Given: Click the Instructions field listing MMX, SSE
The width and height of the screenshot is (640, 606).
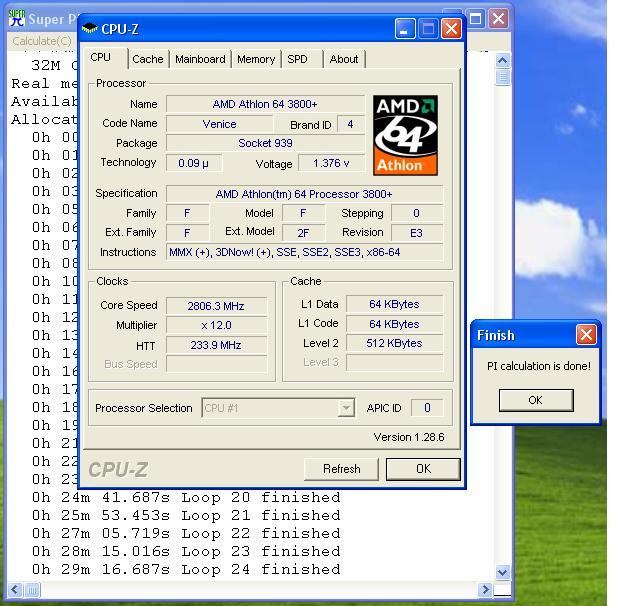Looking at the screenshot, I should click(x=304, y=252).
